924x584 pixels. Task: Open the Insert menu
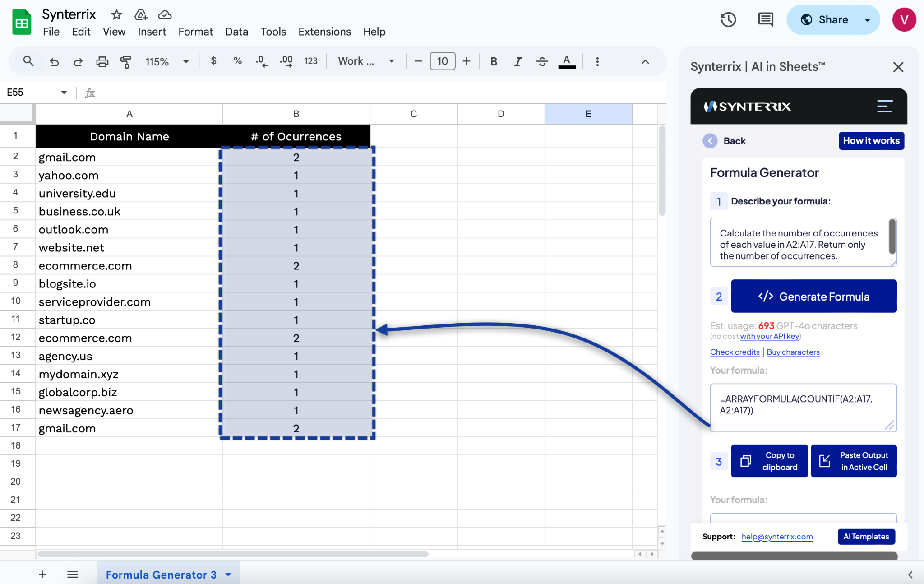point(152,32)
